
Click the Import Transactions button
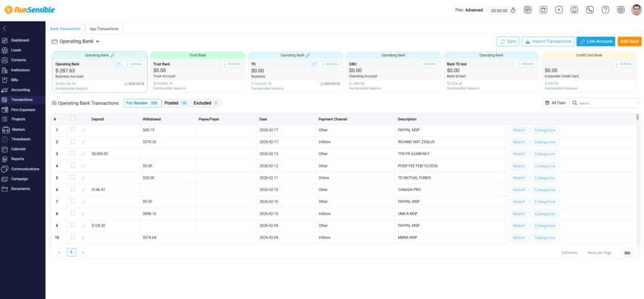click(548, 42)
